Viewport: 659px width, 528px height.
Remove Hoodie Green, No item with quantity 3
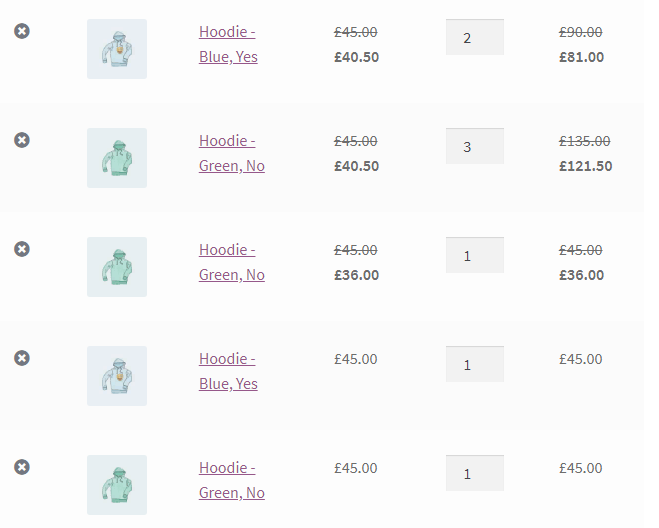pos(22,140)
